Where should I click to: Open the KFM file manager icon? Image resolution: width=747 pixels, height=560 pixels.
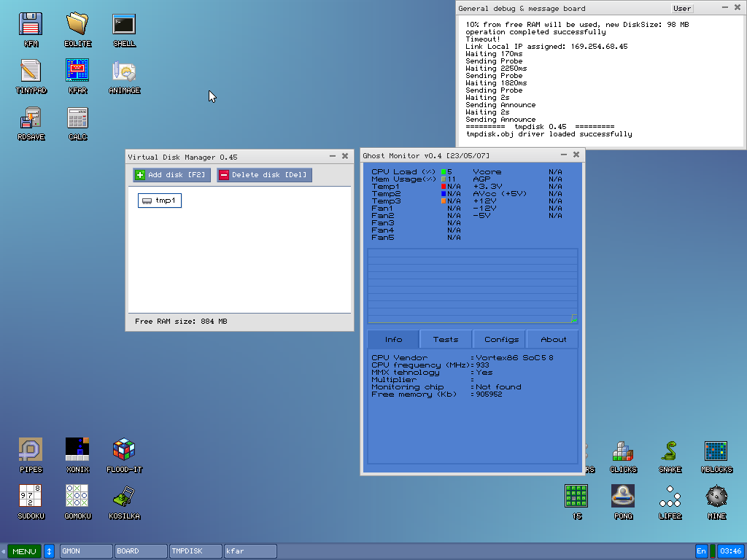click(29, 22)
